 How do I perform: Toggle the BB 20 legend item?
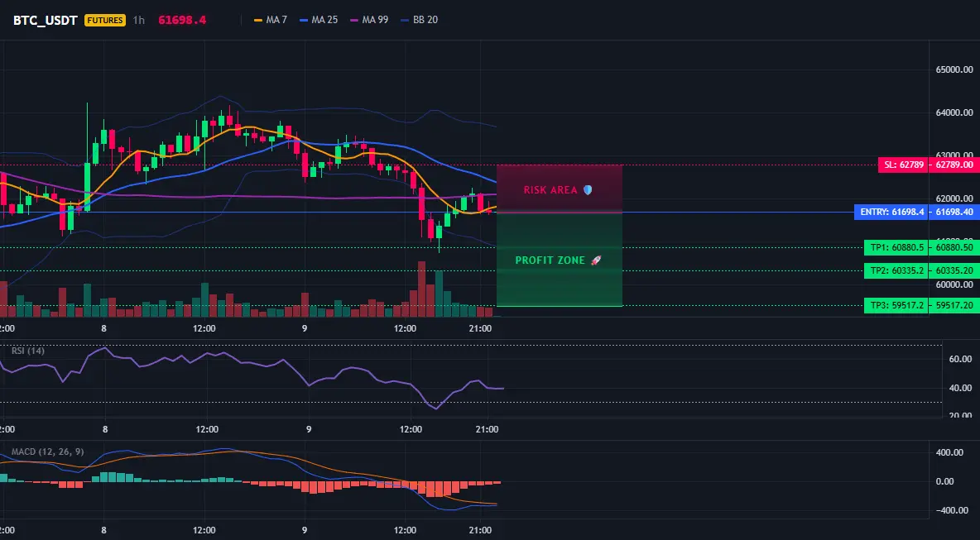pyautogui.click(x=420, y=20)
